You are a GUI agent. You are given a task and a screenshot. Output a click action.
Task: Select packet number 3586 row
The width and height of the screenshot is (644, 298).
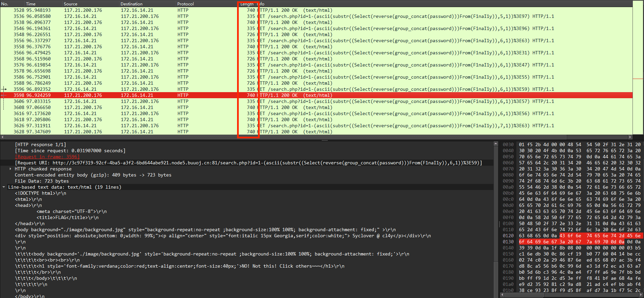click(x=316, y=77)
